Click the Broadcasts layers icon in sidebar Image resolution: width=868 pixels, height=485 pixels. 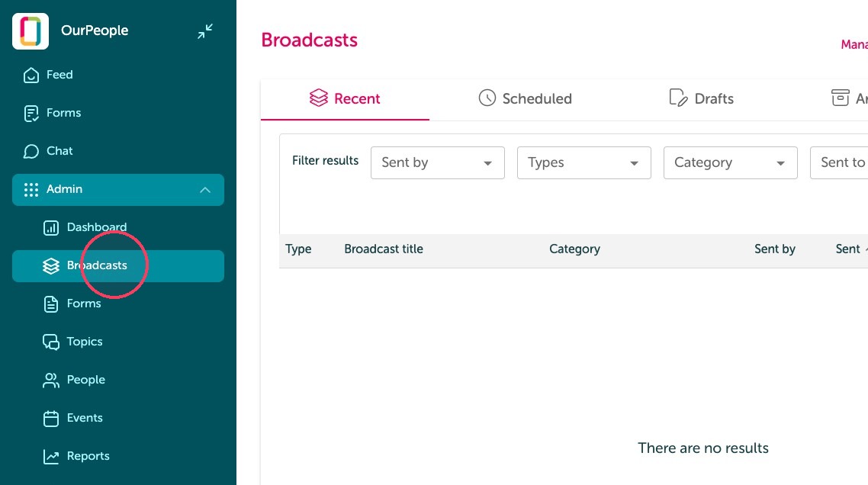(51, 265)
